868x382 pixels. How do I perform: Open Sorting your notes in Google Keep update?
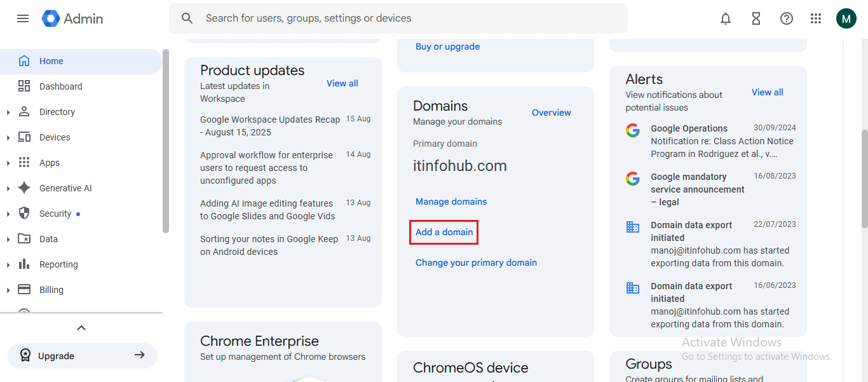269,245
